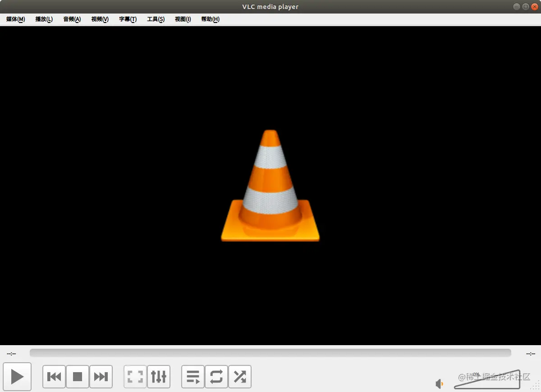
Task: Open the 工具(S) menu
Action: (x=156, y=19)
